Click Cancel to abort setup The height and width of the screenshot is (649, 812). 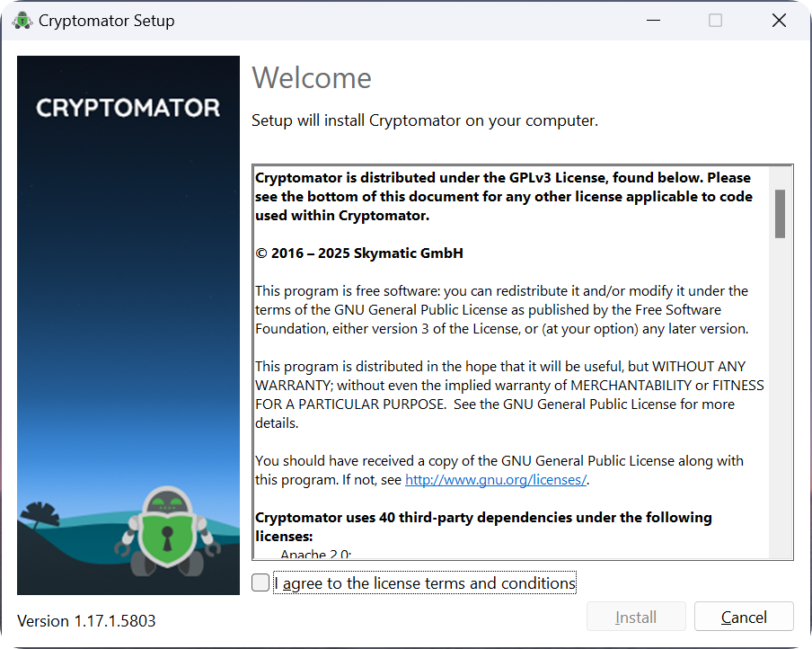pyautogui.click(x=744, y=617)
